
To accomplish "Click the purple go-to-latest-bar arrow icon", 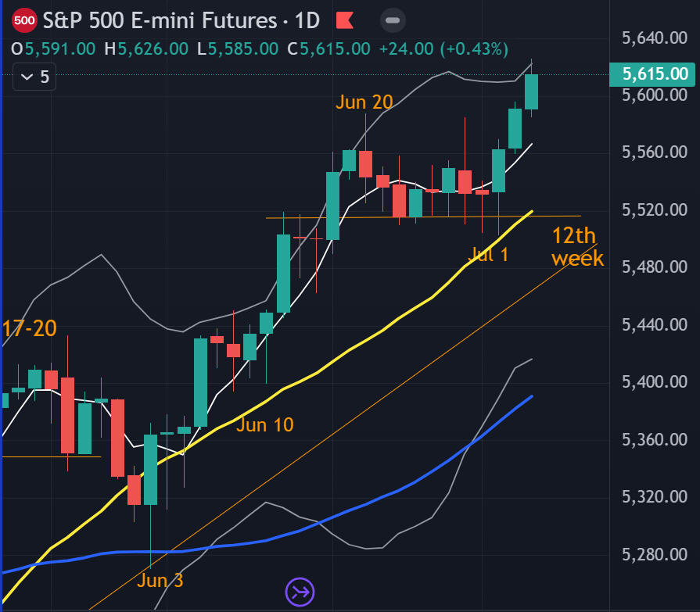I will pyautogui.click(x=300, y=592).
